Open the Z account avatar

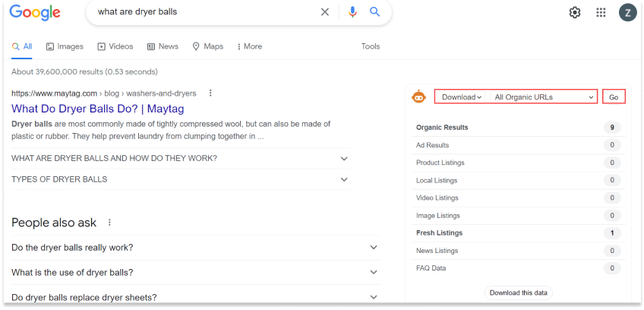[627, 12]
